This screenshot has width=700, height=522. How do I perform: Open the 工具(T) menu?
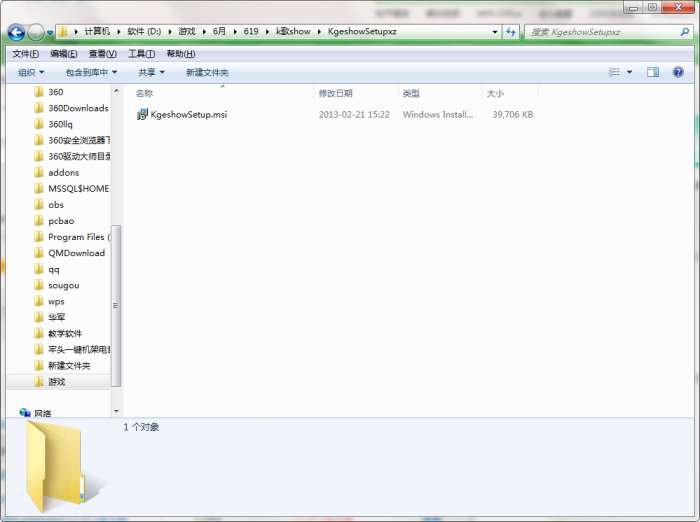(142, 54)
